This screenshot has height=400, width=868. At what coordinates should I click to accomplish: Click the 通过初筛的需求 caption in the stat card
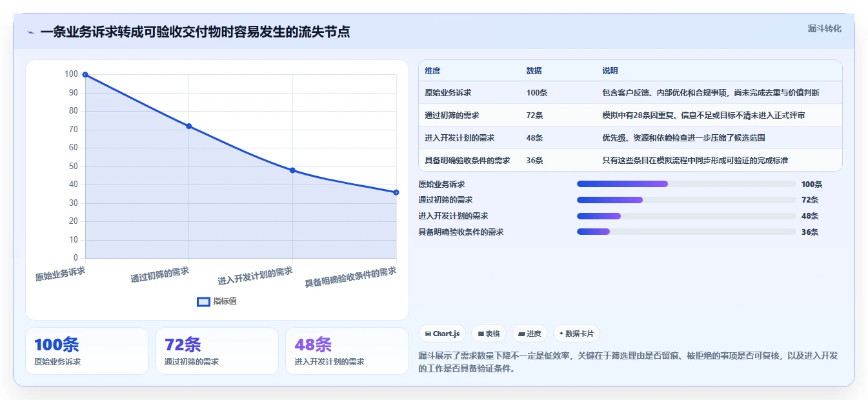pos(192,362)
